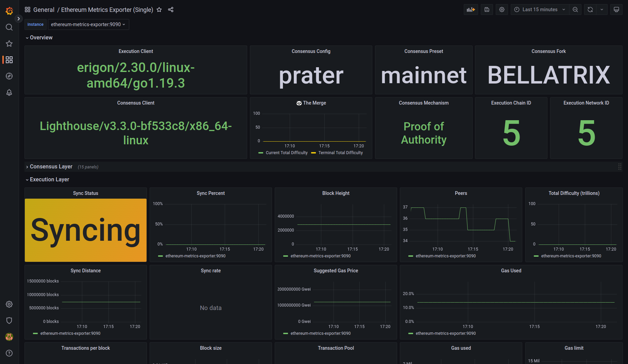This screenshot has width=628, height=364.
Task: Open the Dashboards icon in the sidebar
Action: (9, 60)
